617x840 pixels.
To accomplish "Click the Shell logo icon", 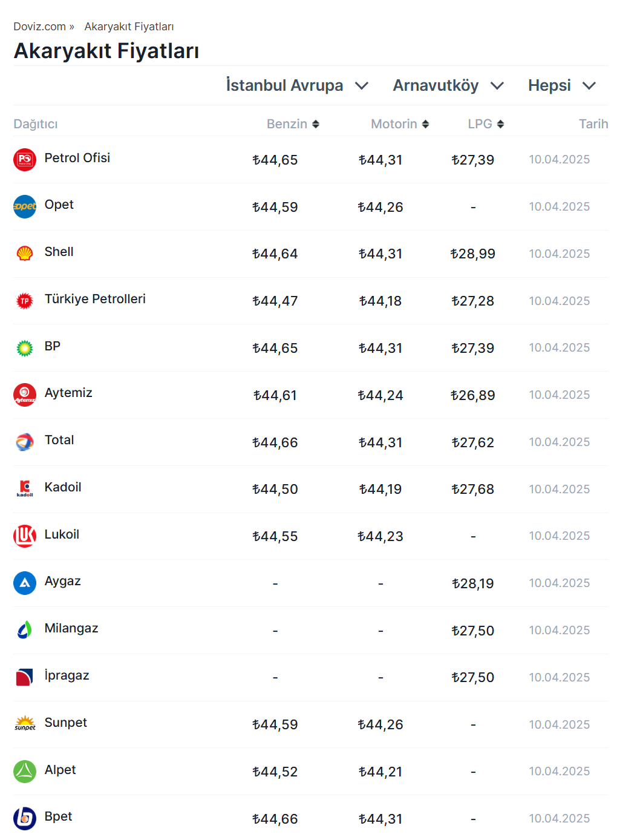I will 25,254.
